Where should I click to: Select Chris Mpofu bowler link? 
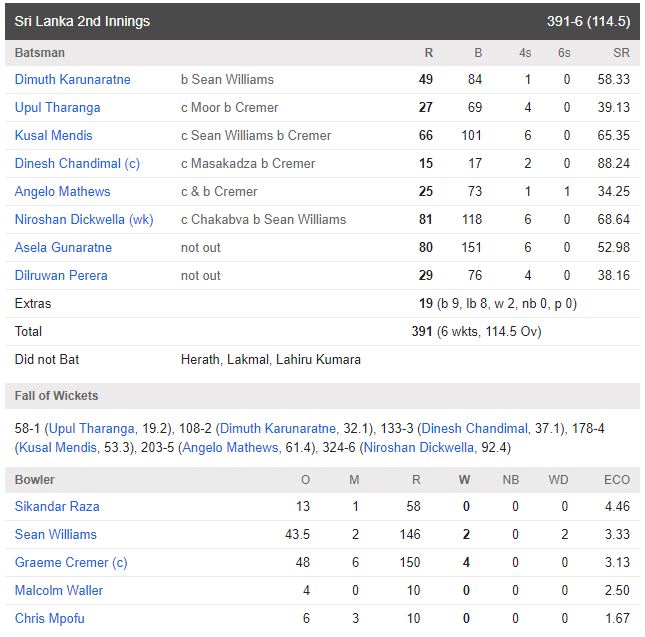[50, 618]
